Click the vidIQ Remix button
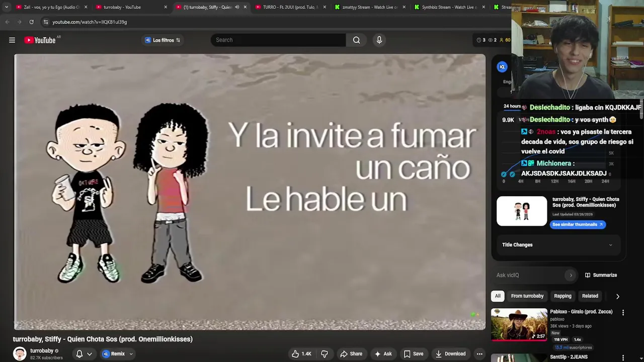 click(113, 354)
